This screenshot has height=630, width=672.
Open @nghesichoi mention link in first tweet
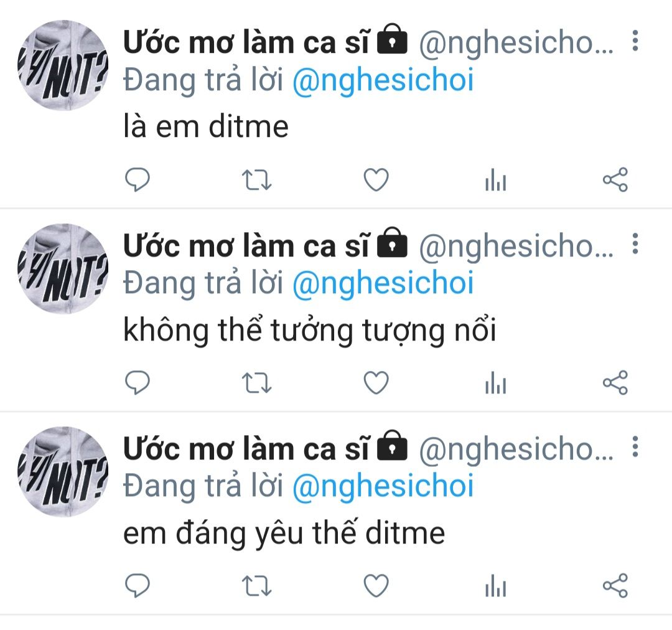coord(383,81)
